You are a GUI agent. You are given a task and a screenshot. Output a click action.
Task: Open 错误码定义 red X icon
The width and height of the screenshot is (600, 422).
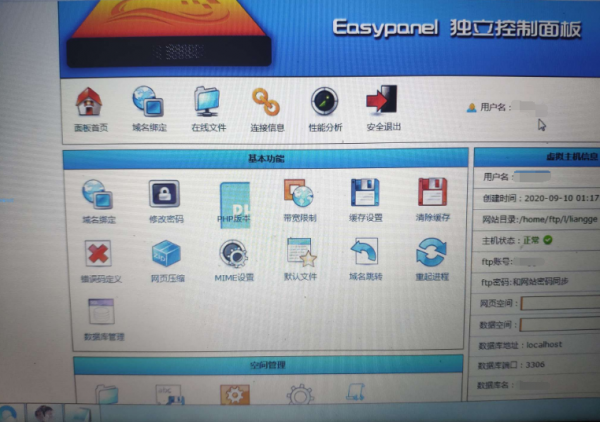point(98,253)
